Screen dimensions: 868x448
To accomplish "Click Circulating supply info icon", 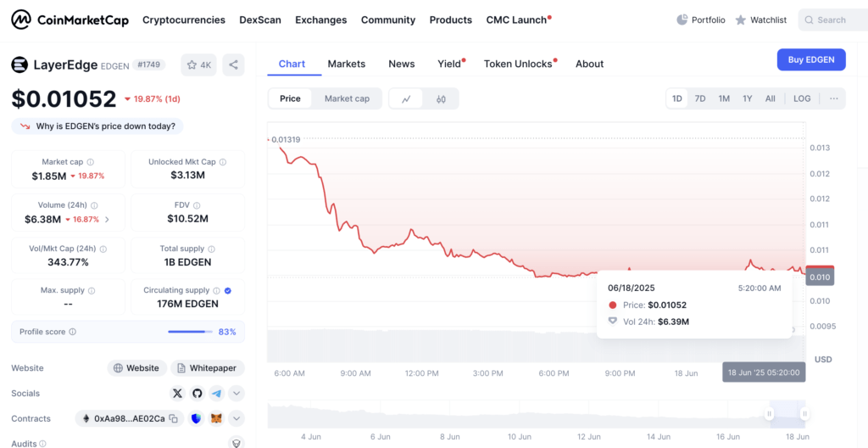I will [x=216, y=290].
